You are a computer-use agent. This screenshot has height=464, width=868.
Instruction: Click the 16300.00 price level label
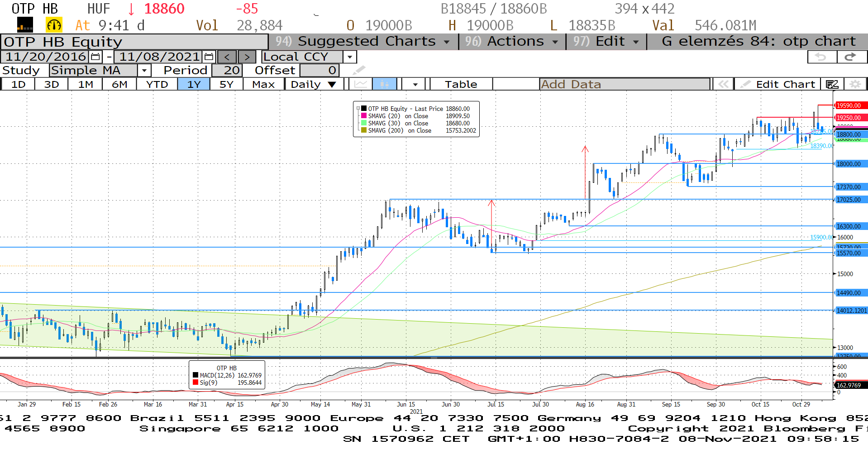point(851,226)
